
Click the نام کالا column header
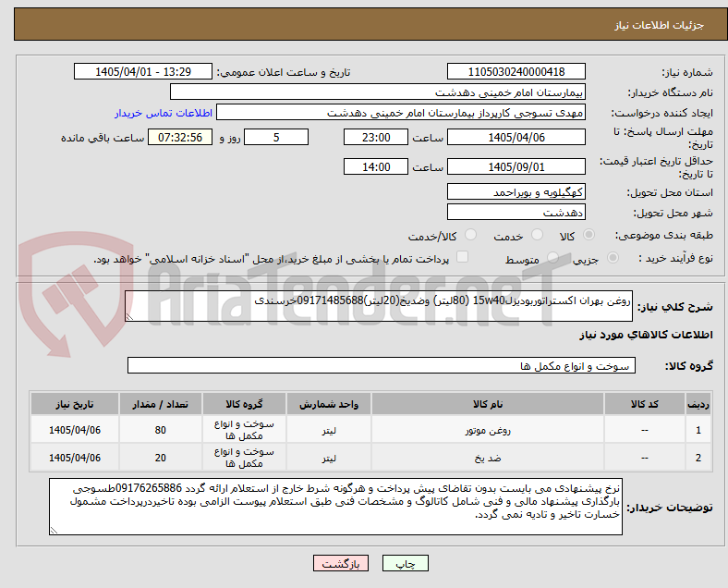tap(488, 404)
